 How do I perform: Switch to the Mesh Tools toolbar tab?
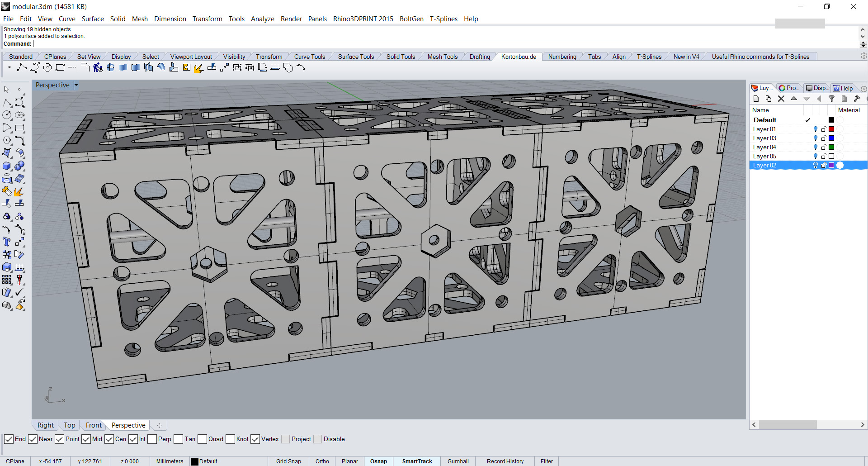[x=442, y=57]
